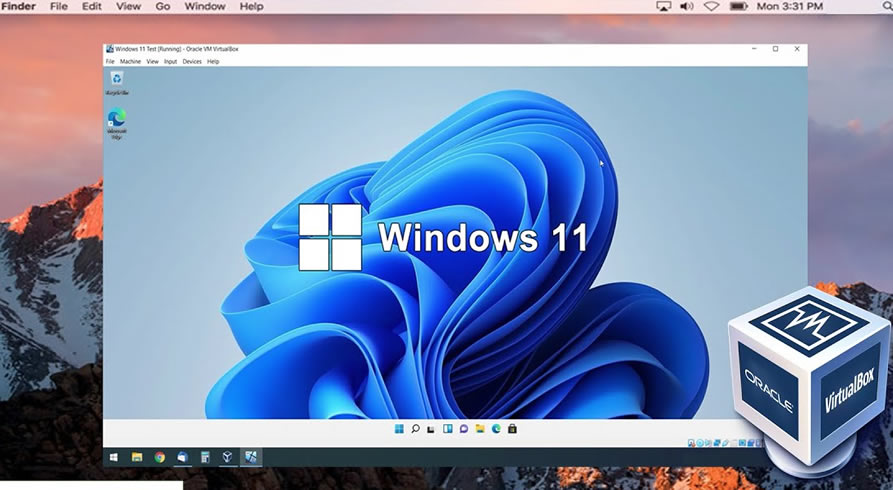This screenshot has width=893, height=490.
Task: Open the macOS Window menu
Action: point(205,6)
